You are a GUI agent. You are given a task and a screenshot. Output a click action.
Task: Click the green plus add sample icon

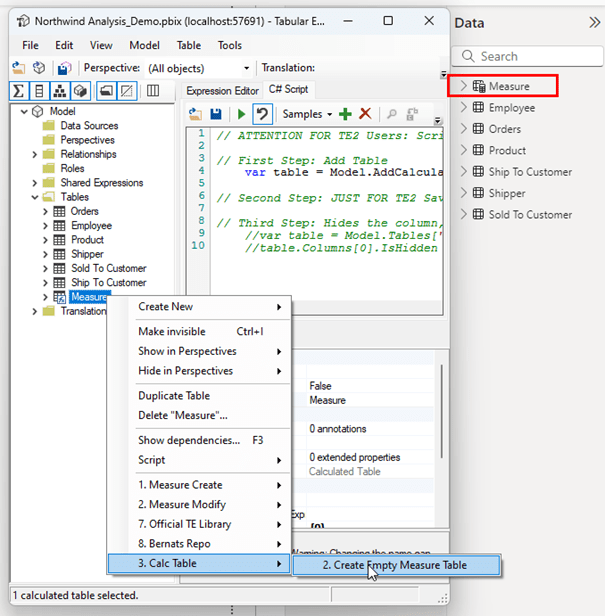[345, 114]
